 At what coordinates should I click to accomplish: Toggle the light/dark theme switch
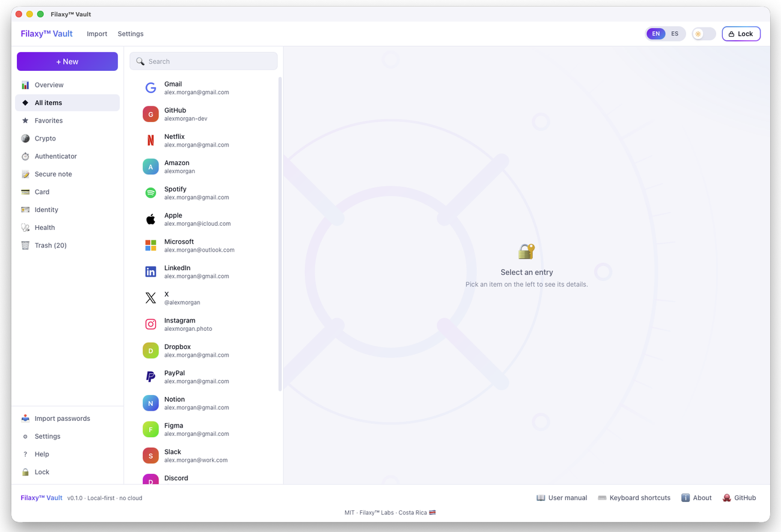point(704,34)
